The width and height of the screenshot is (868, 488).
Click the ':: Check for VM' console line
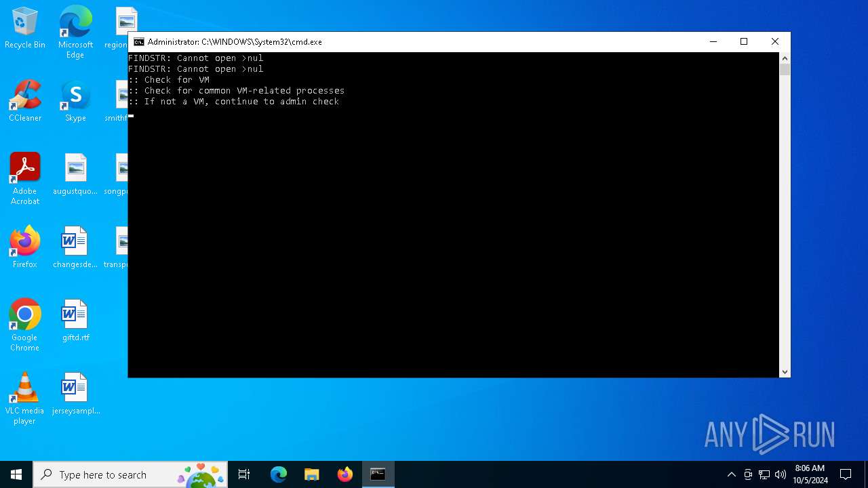click(x=169, y=80)
